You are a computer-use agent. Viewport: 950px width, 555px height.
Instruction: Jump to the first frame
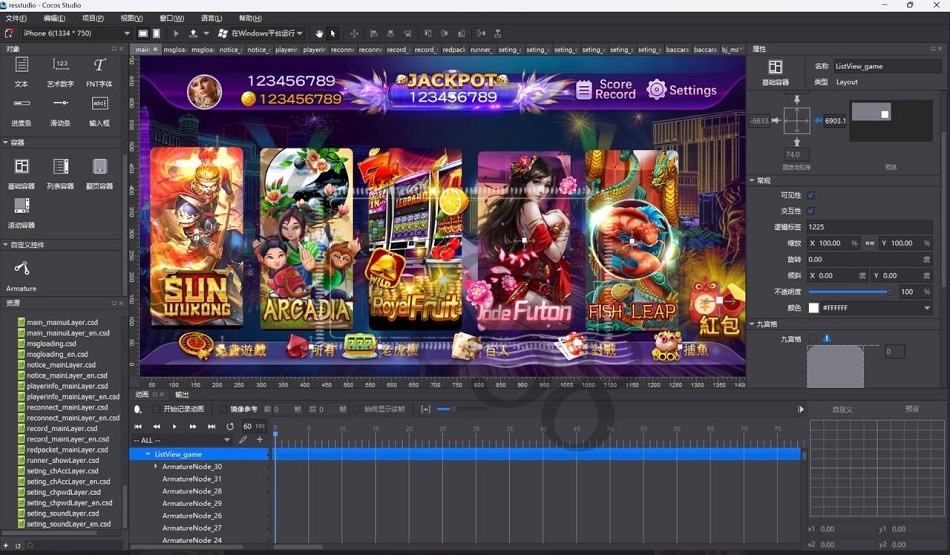[138, 427]
